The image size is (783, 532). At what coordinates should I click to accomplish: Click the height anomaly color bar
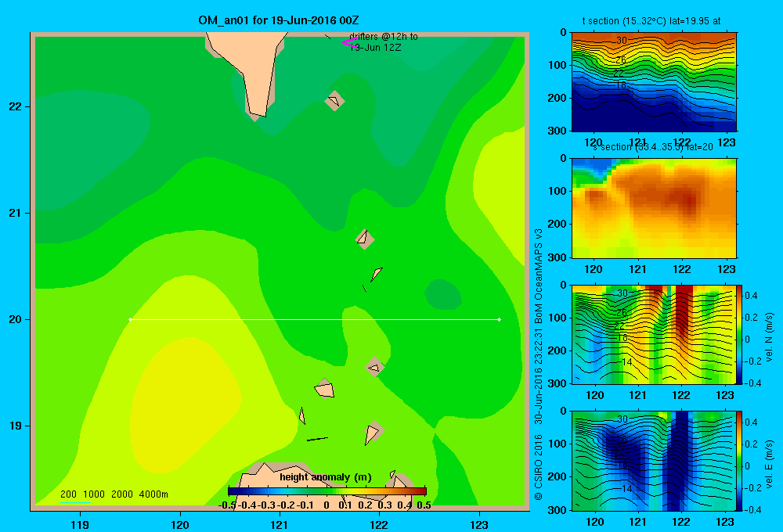click(327, 491)
